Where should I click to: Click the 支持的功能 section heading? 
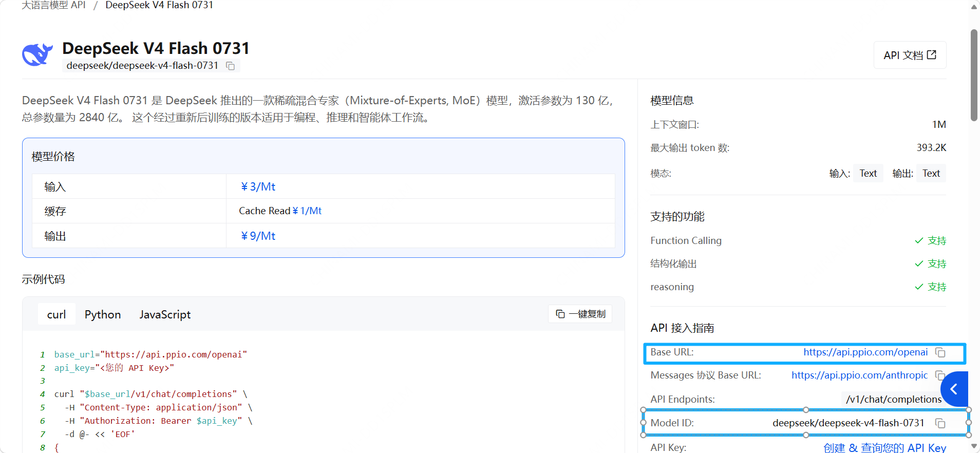tap(677, 217)
